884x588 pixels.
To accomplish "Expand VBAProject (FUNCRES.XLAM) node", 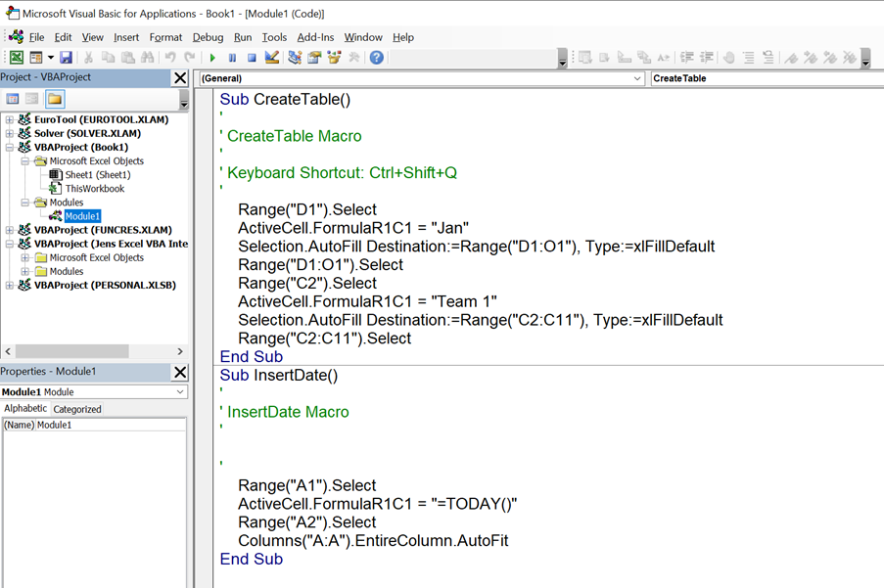I will pos(9,230).
